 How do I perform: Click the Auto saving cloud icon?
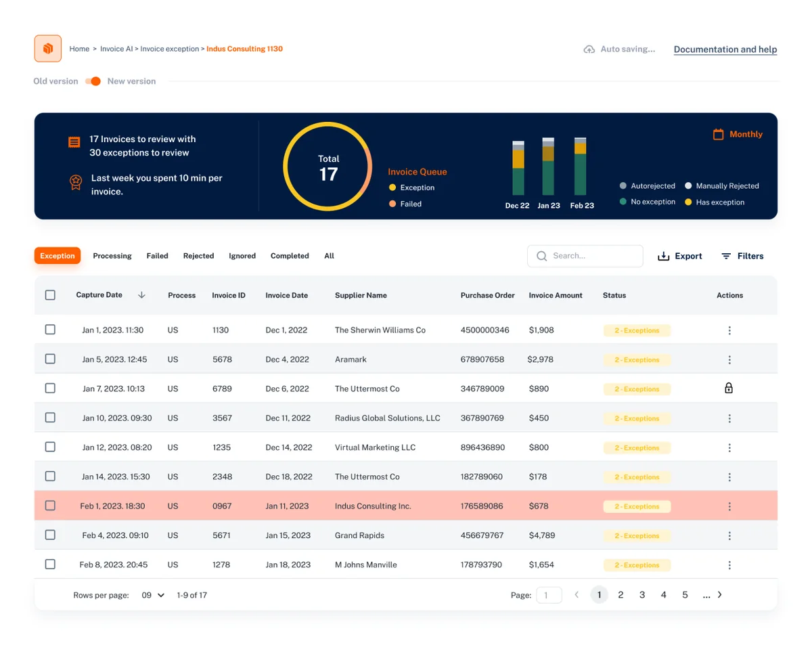tap(589, 49)
